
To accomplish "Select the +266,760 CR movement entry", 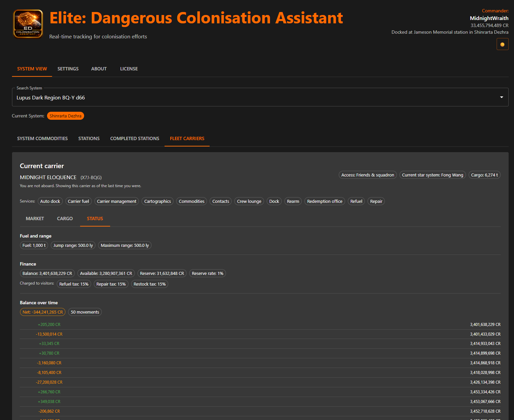I will 260,392.
